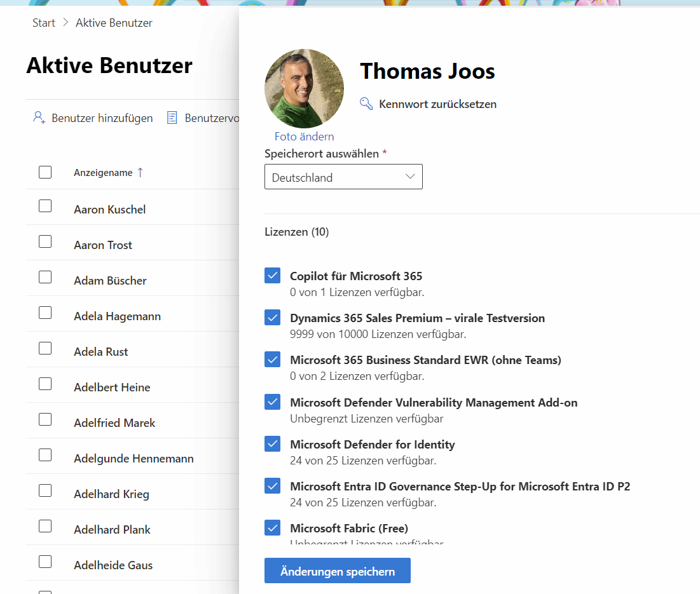This screenshot has width=700, height=594.
Task: Navigate to Start via breadcrumb
Action: point(43,22)
